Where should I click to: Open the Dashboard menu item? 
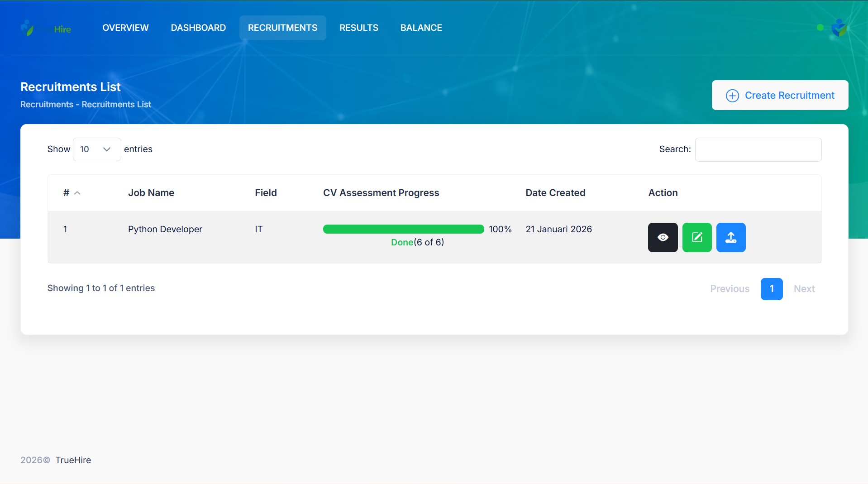tap(198, 28)
